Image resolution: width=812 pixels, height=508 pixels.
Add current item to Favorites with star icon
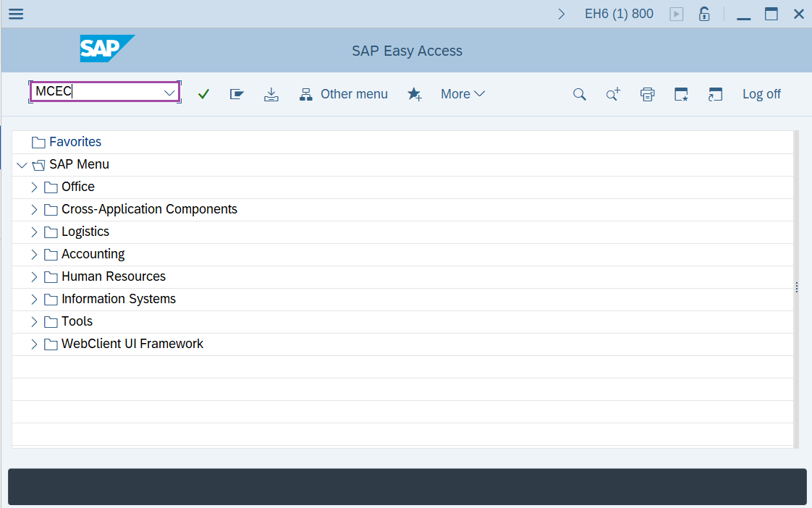tap(415, 93)
